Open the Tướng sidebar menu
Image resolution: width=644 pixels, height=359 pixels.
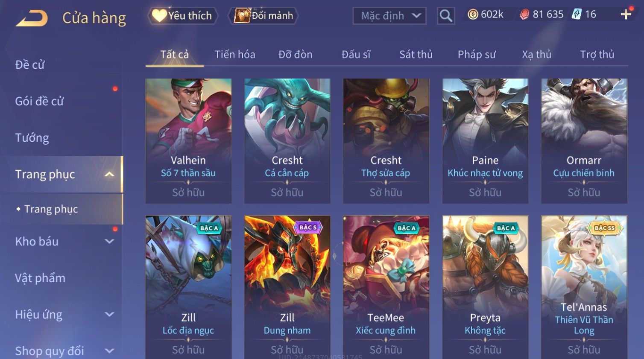pos(32,138)
